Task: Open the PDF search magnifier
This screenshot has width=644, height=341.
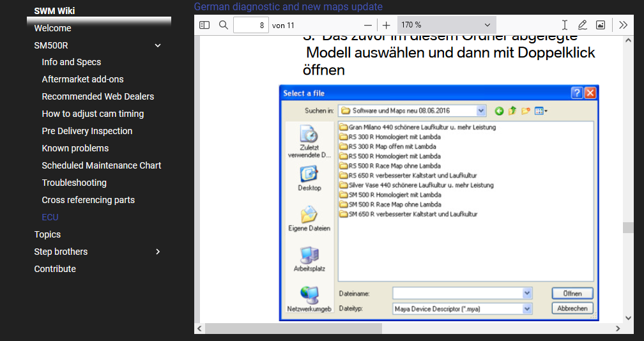Action: [x=223, y=25]
